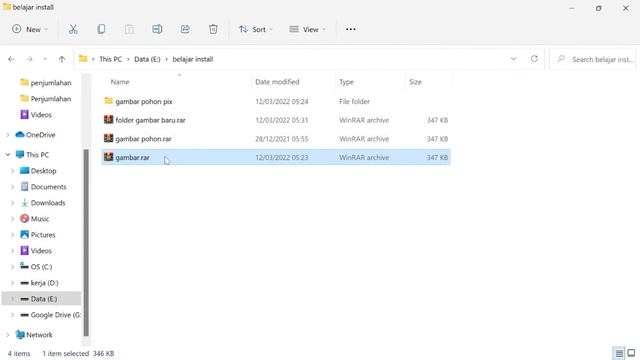Expand the Google Drive tree node

click(x=12, y=315)
